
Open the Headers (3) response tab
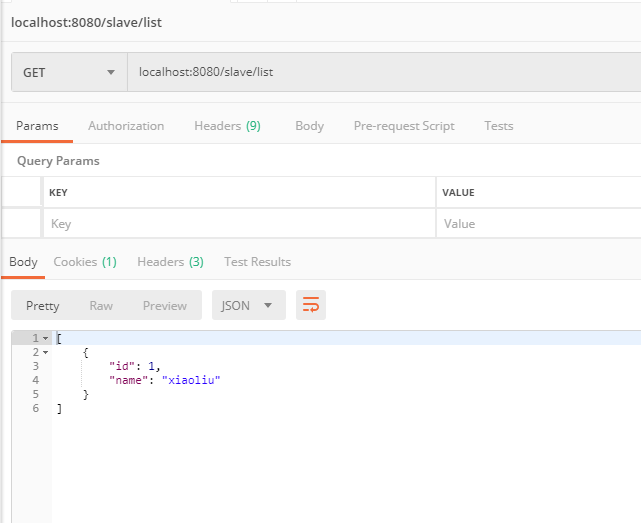point(170,262)
